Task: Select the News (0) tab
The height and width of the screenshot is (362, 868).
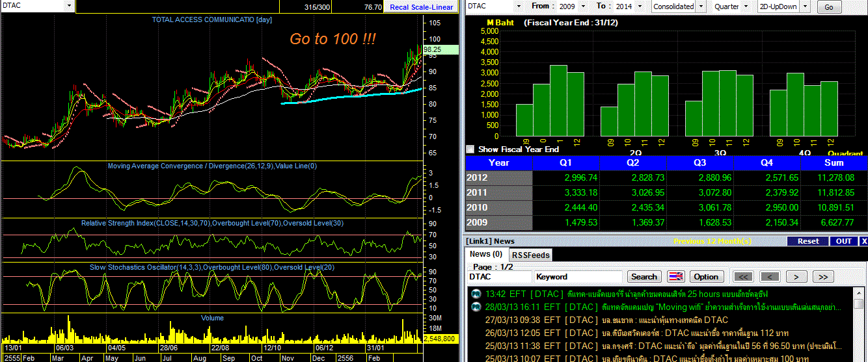Action: (x=485, y=255)
